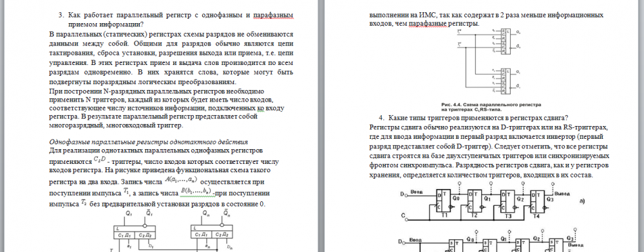Click the caption "Рис. 4.4. Схема параллельного регистра"
The image size is (644, 252).
tap(491, 105)
